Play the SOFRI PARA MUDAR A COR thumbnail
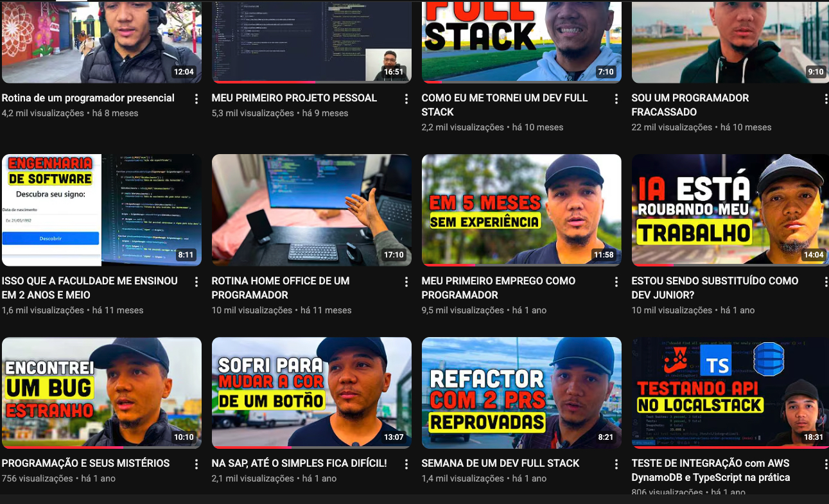This screenshot has height=504, width=829. 311,393
